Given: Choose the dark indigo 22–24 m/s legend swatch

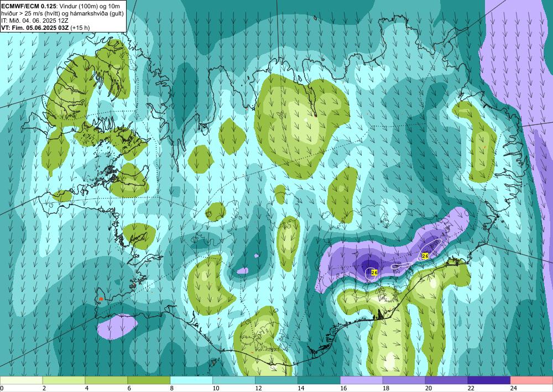Looking at the screenshot, I should (489, 380).
